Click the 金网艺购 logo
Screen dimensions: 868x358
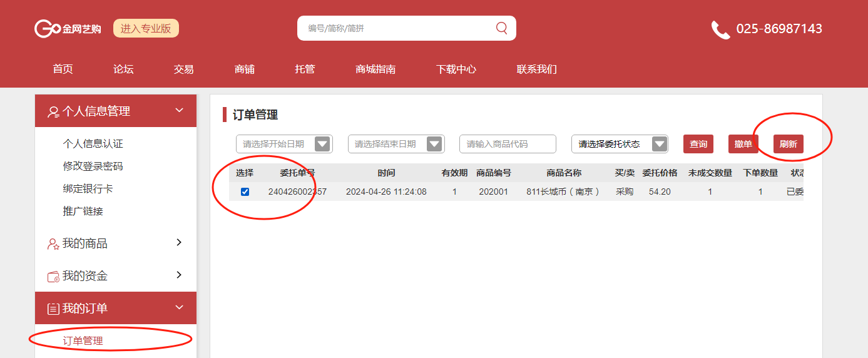point(68,29)
